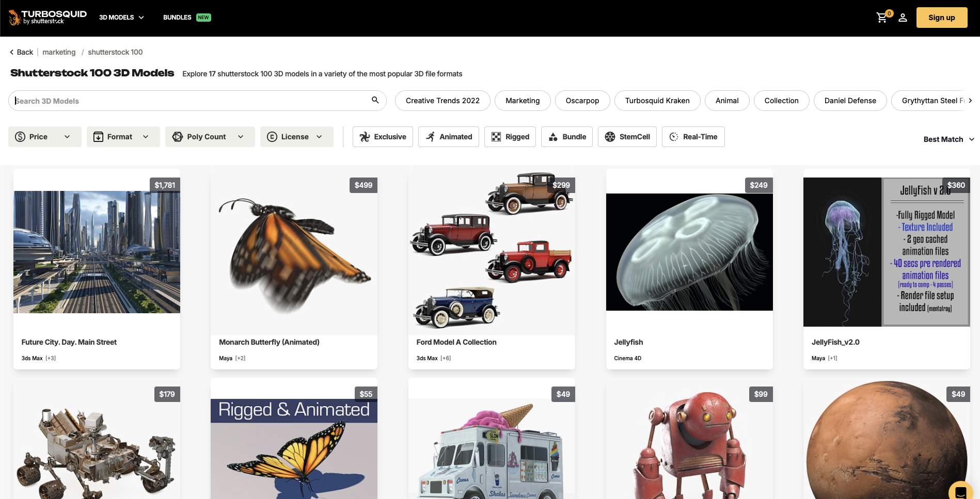Open the JellyFish v2.0 thumbnail
980x499 pixels.
tap(887, 252)
